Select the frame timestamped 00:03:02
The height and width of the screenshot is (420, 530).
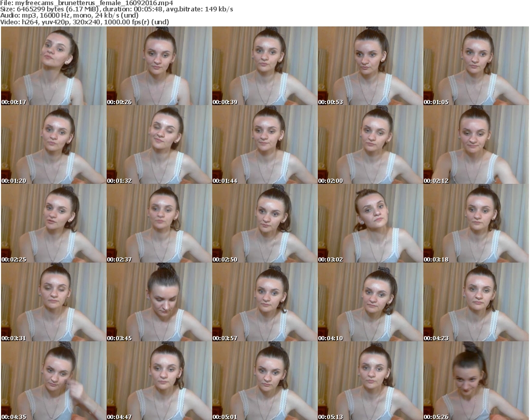[370, 223]
